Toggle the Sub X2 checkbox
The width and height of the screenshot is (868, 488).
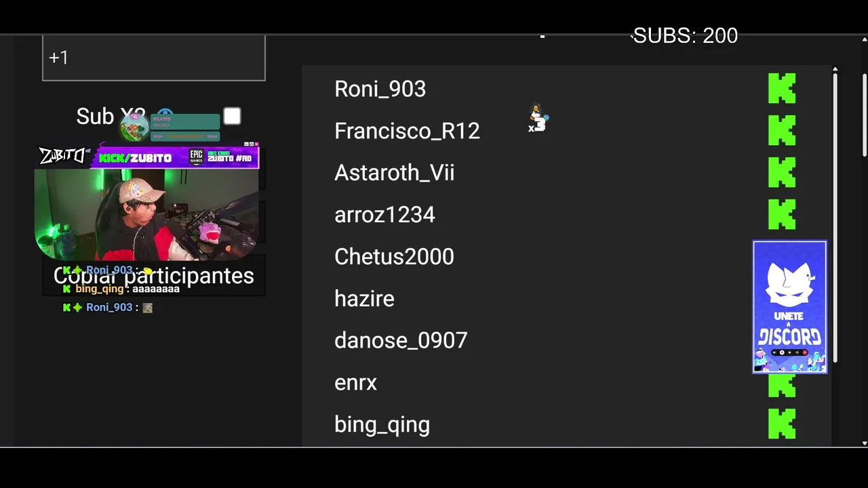(x=232, y=117)
